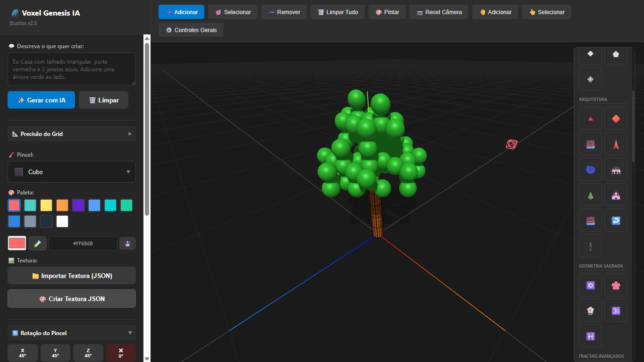
Task: Pick the dark navy palette swatch
Action: click(x=46, y=221)
